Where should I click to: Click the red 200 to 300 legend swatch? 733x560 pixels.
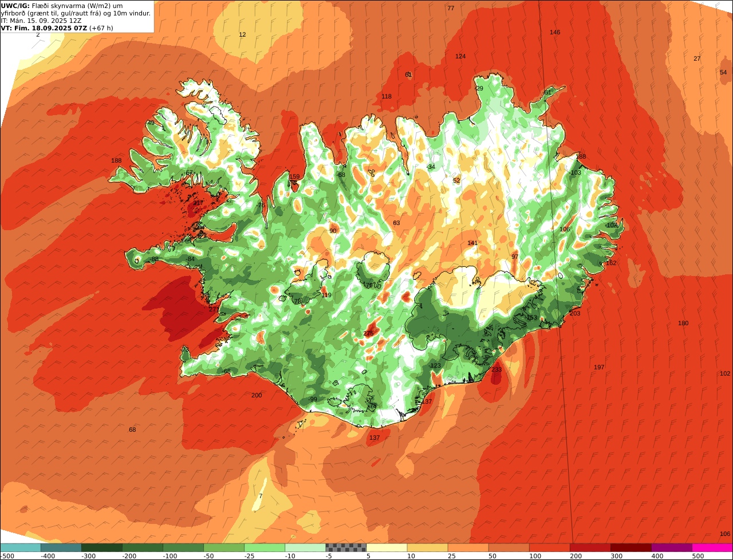(x=590, y=547)
